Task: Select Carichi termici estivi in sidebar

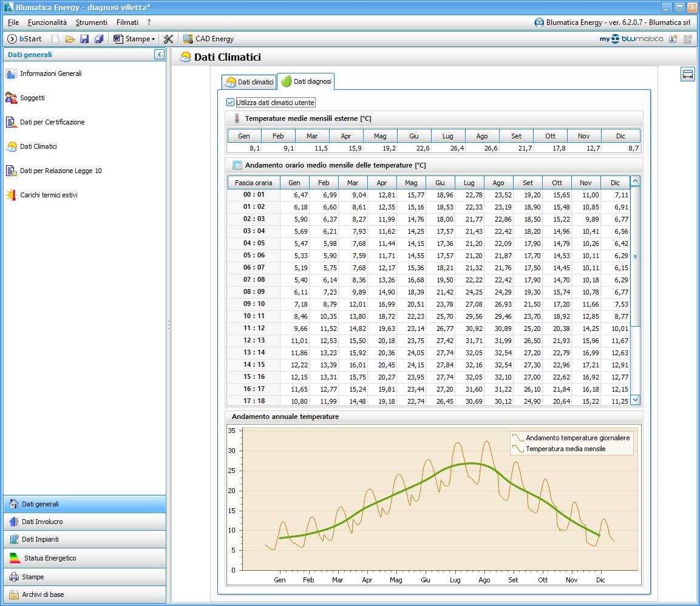Action: click(x=49, y=195)
